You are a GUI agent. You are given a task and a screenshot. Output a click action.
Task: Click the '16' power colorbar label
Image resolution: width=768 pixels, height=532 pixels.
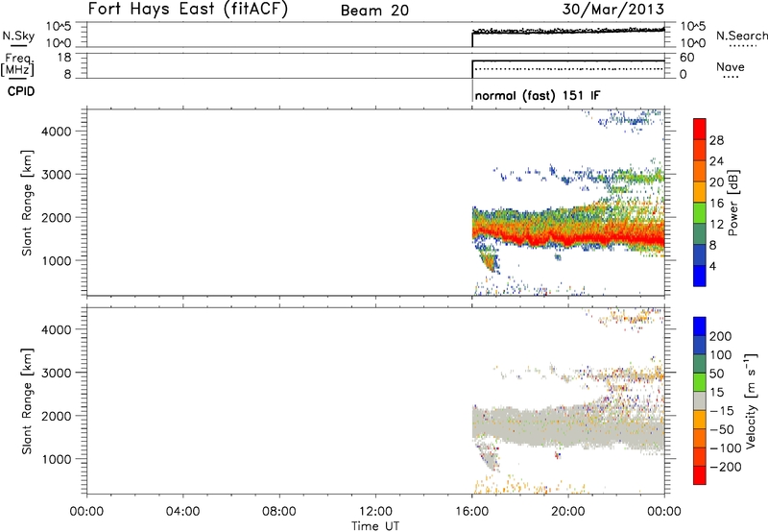coord(716,204)
